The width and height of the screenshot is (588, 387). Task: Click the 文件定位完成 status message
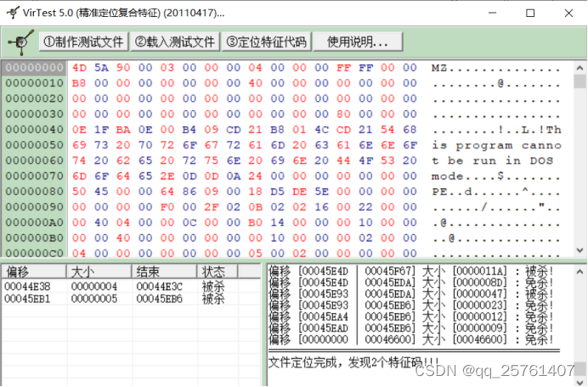pos(353,362)
